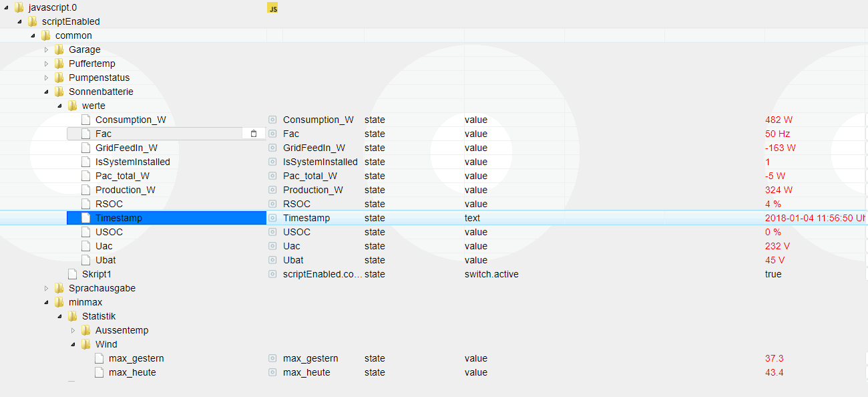Viewport: 868px width, 397px height.
Task: Click the value true in Skript1 row
Action: click(x=773, y=274)
